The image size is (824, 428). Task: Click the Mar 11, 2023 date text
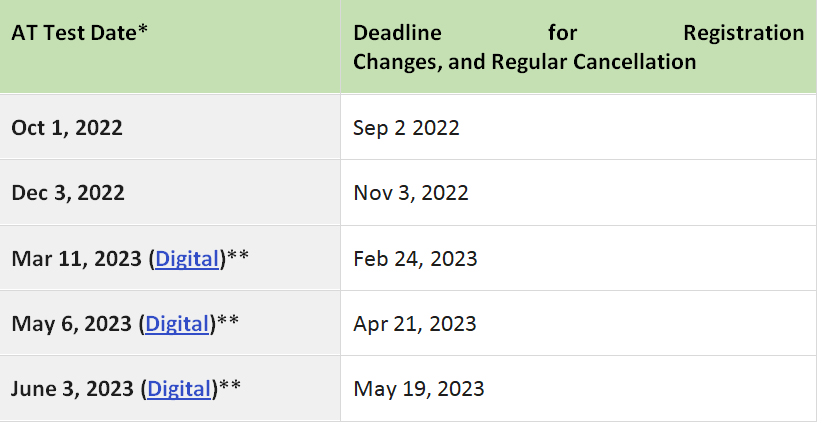click(77, 259)
